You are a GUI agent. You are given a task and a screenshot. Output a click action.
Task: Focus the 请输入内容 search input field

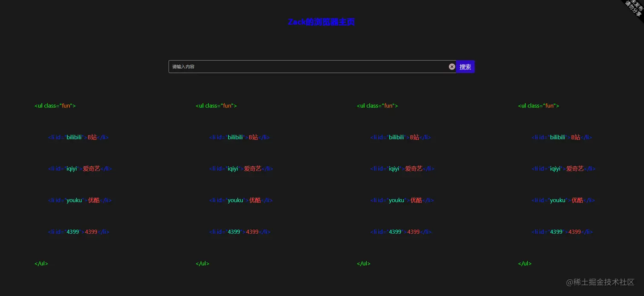312,67
